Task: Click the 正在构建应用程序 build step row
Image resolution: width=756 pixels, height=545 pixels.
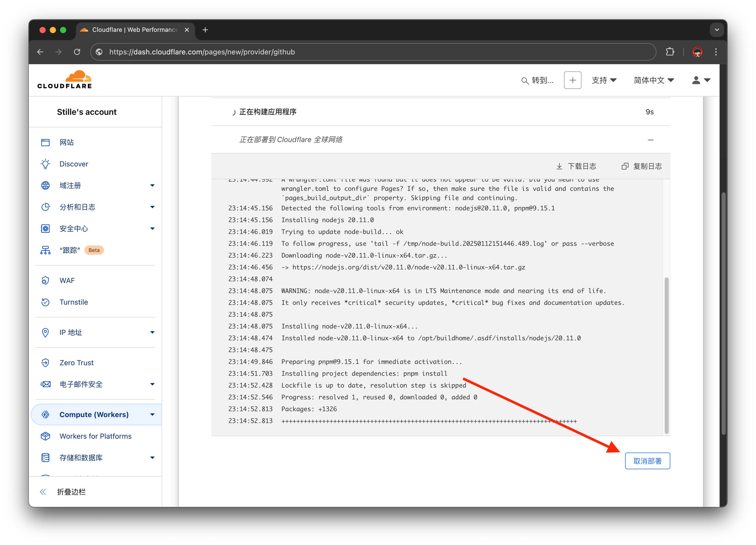Action: click(x=440, y=112)
